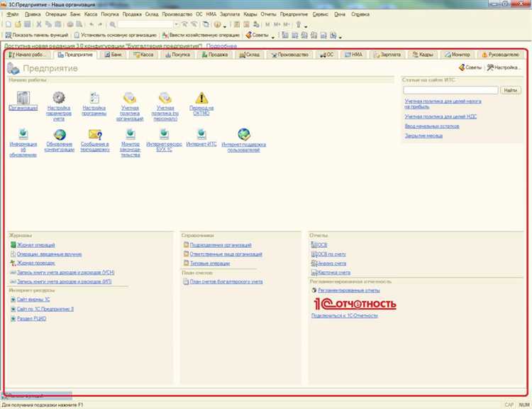Open Настройка программы checklist icon
Screen dimensions: 532x409
coord(94,98)
